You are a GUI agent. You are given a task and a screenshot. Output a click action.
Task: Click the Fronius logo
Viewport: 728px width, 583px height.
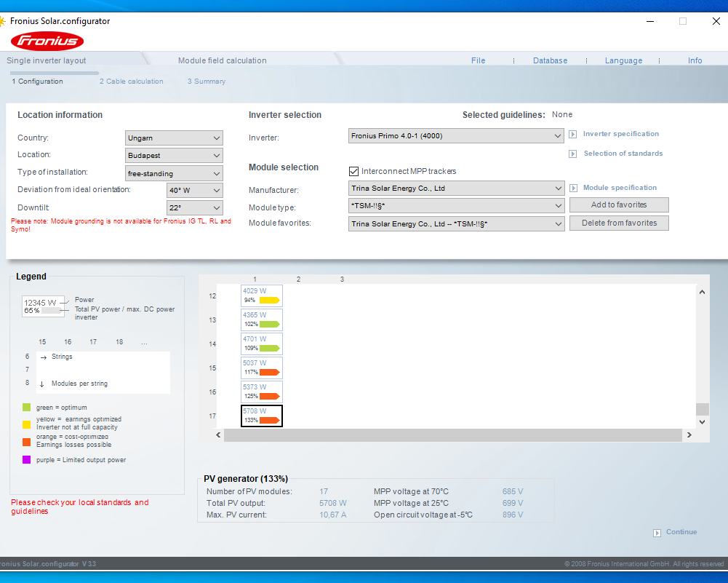point(47,40)
